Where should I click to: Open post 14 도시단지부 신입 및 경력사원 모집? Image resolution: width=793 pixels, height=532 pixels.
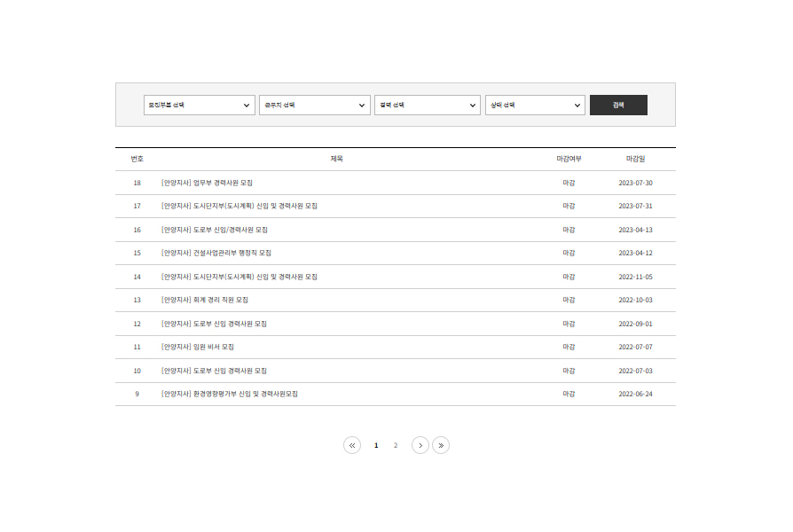[x=239, y=277]
